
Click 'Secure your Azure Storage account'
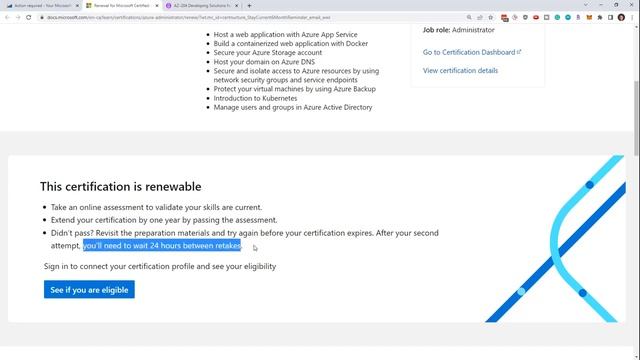267,53
